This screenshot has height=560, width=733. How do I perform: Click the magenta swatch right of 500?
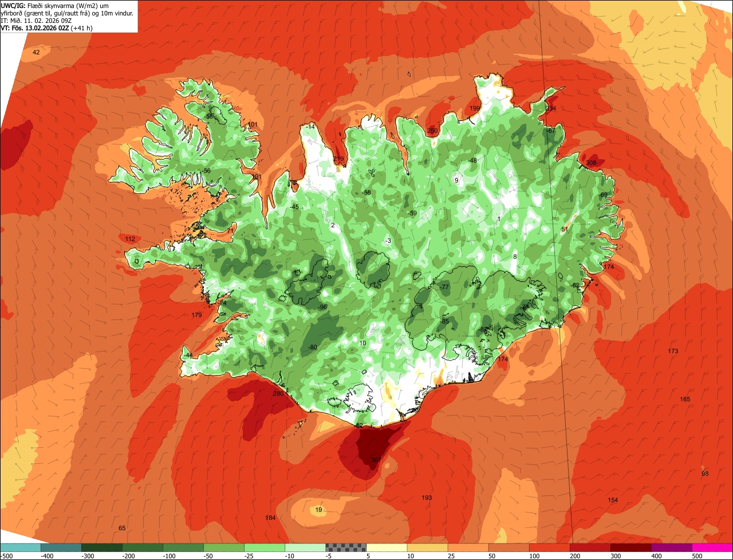[712, 547]
